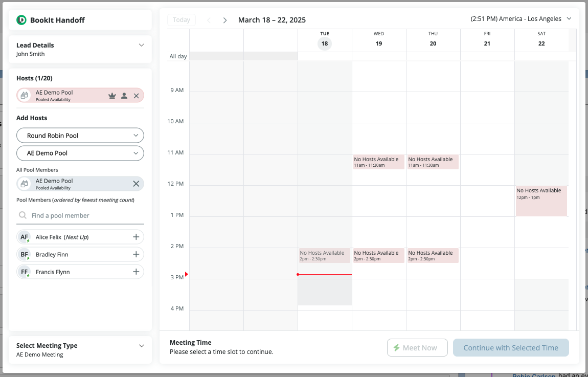Click the BookIt Handoff logo icon

[x=21, y=20]
